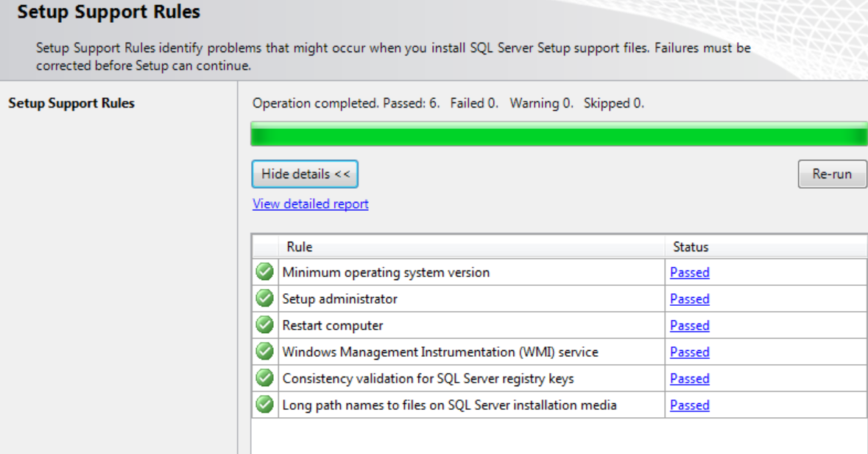Image resolution: width=868 pixels, height=454 pixels.
Task: Click the 'Operation completed. Passed: 6.' status text
Action: click(x=346, y=103)
